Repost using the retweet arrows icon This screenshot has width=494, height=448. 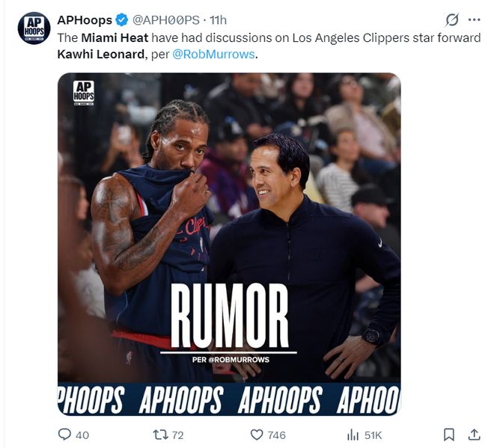point(159,435)
